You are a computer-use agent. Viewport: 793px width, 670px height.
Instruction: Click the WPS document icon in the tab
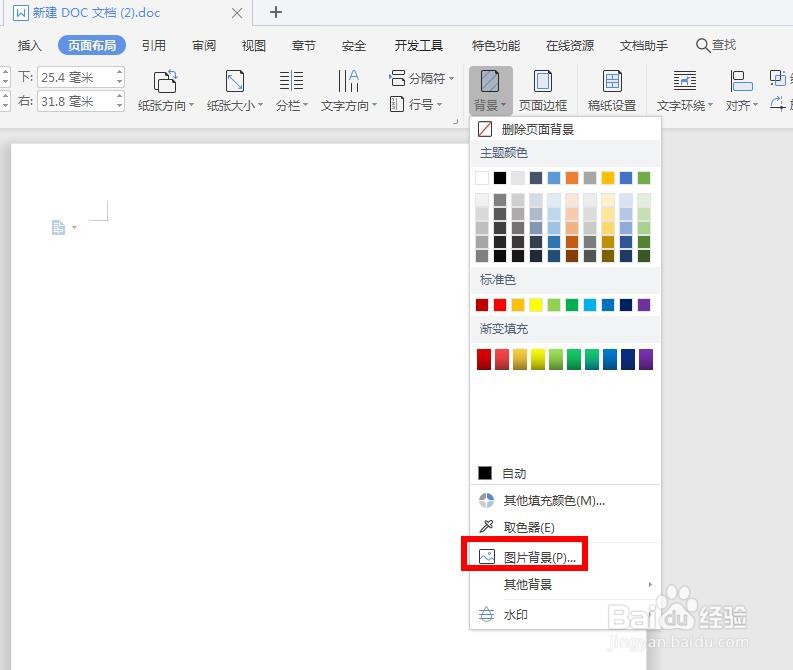(x=20, y=13)
